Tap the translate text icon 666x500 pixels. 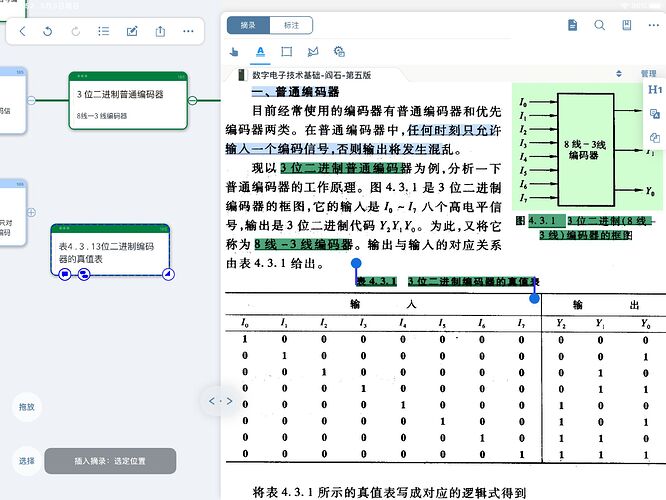pyautogui.click(x=655, y=113)
